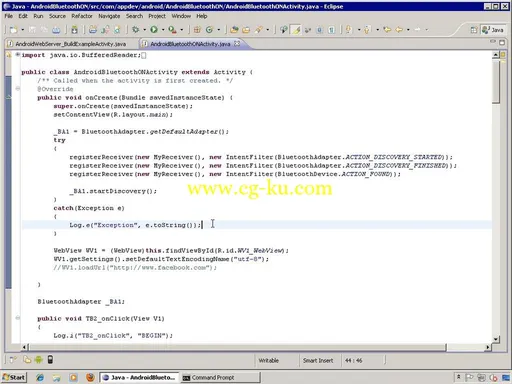512x384 pixels.
Task: Open the Edit menu
Action: [23, 16]
